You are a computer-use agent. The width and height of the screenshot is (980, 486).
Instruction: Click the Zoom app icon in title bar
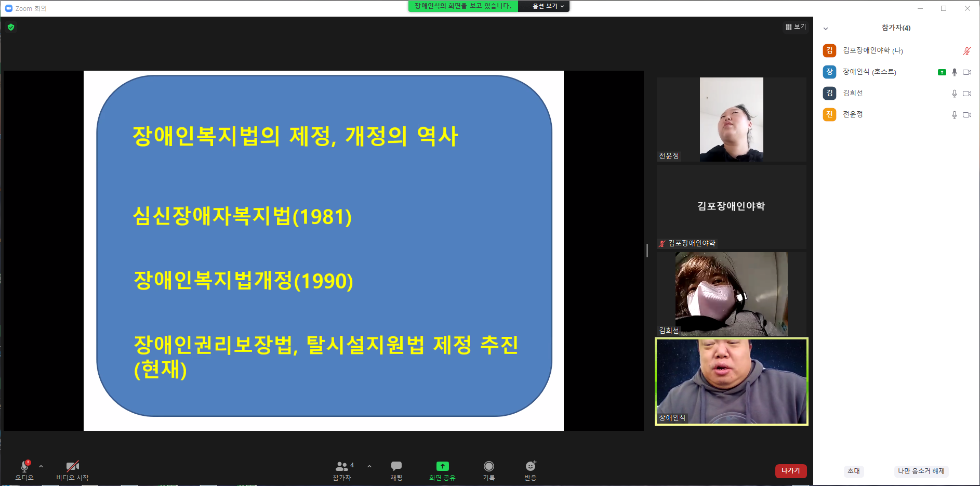(9, 8)
